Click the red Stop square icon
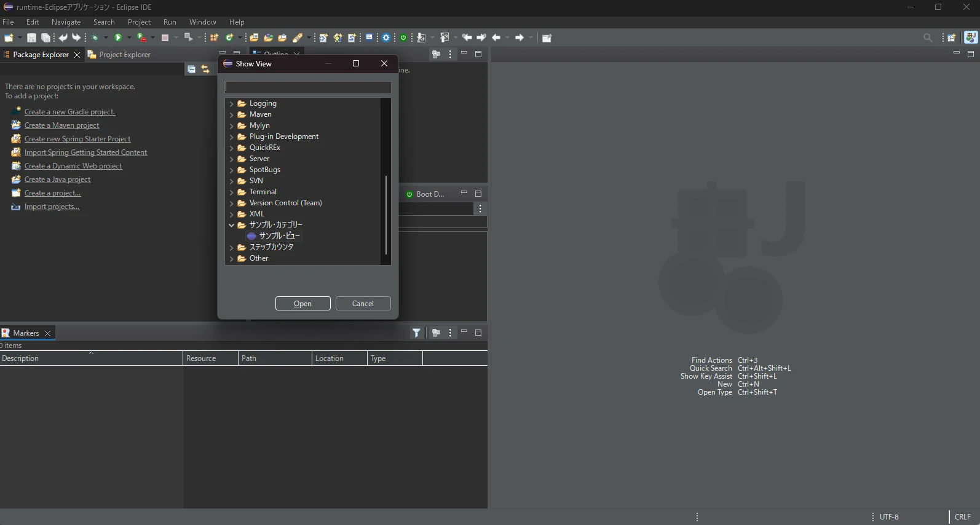The width and height of the screenshot is (980, 525). pyautogui.click(x=165, y=37)
